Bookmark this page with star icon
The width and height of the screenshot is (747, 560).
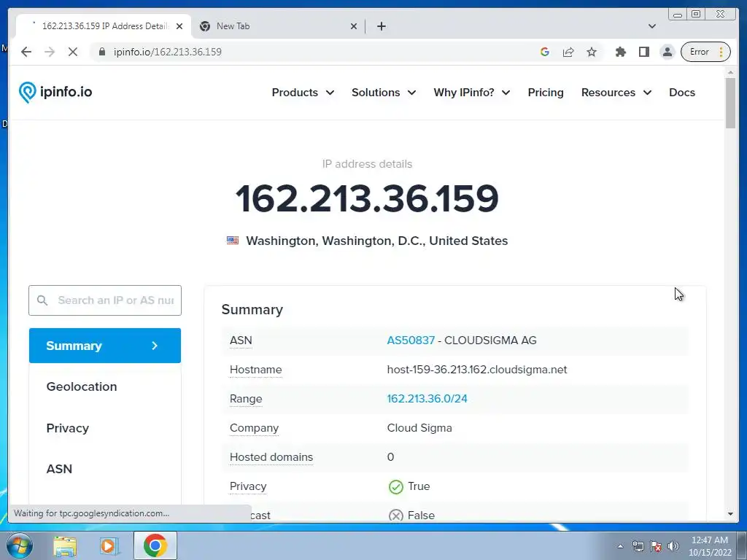coord(591,52)
